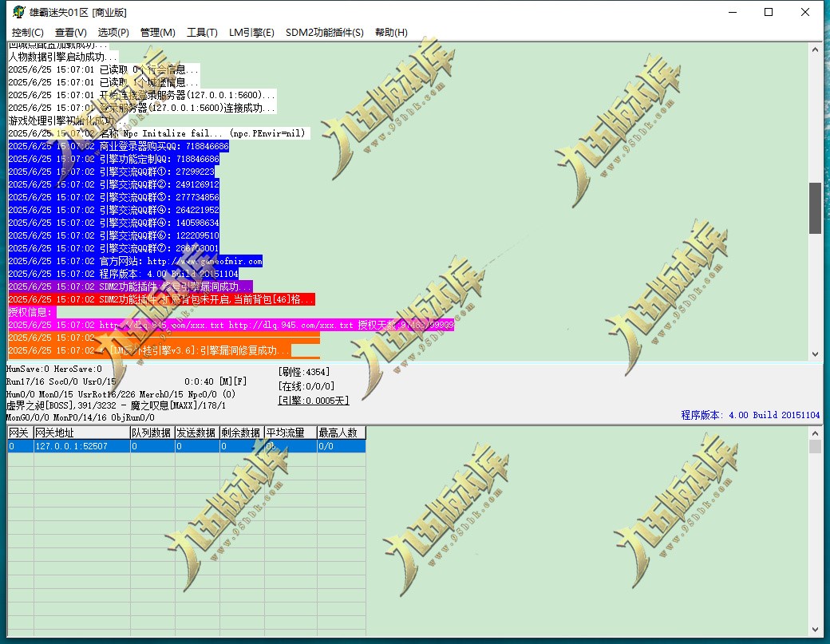Click log line 程序版本: 4.00 Build 20151104
This screenshot has width=830, height=644.
pos(124,274)
